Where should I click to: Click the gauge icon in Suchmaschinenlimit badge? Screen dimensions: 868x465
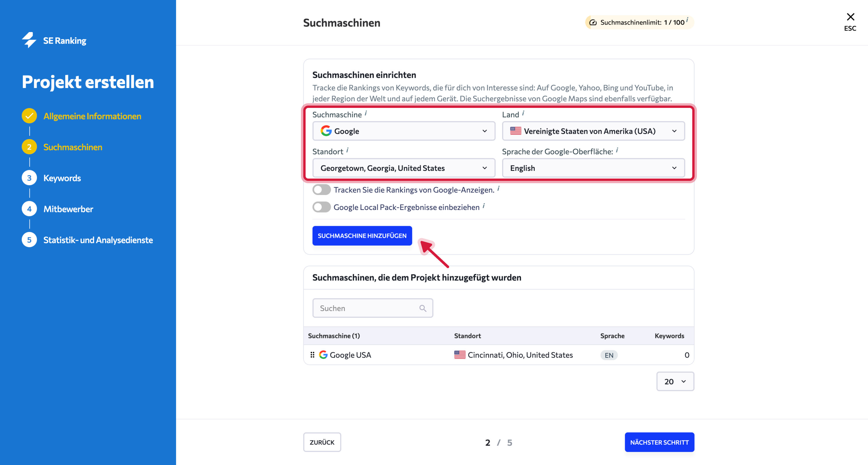[593, 22]
